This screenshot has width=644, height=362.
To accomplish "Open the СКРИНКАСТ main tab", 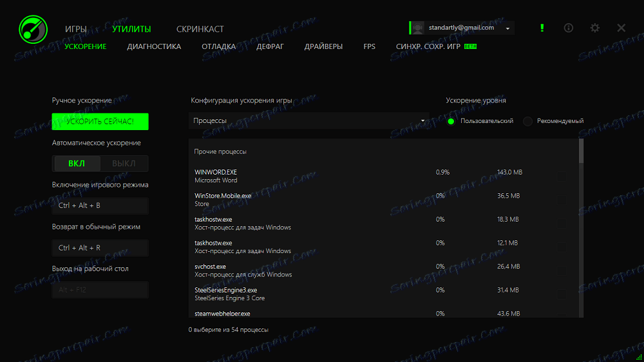I will (x=200, y=29).
